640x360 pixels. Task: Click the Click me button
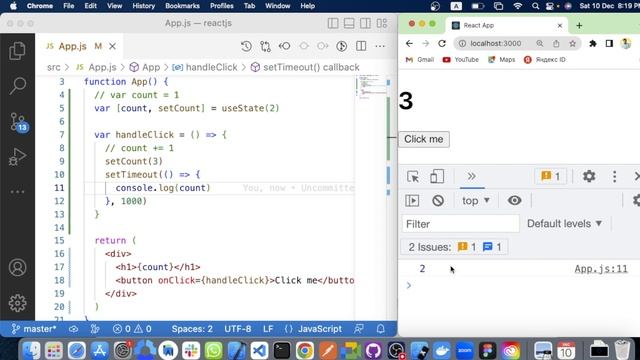click(424, 139)
